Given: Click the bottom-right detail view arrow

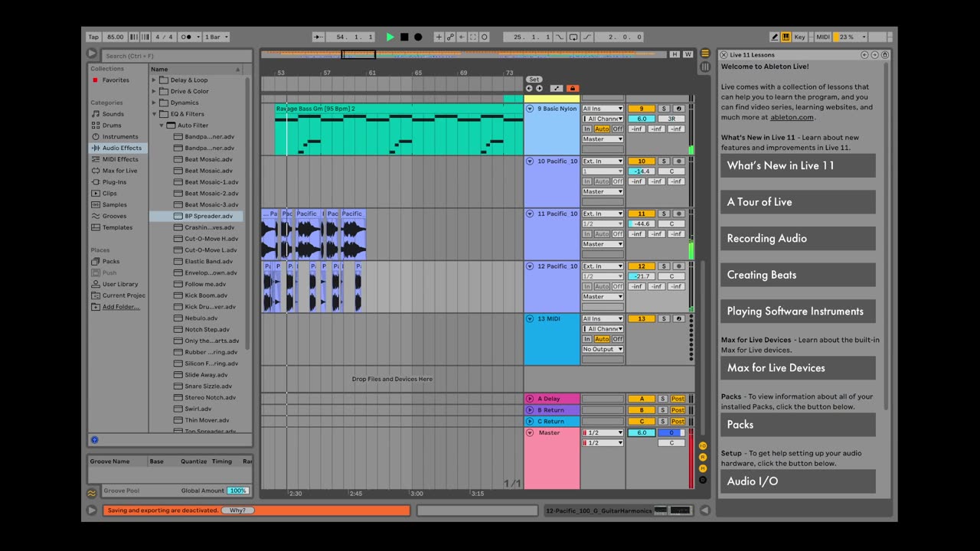Looking at the screenshot, I should [x=705, y=510].
